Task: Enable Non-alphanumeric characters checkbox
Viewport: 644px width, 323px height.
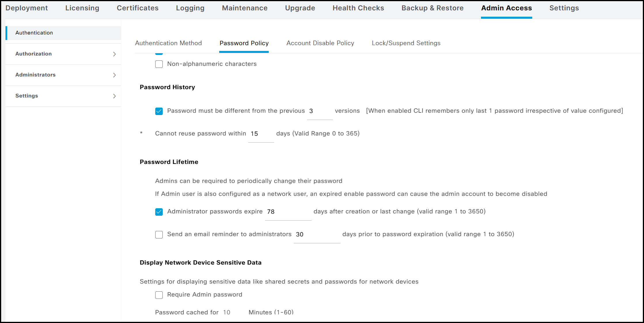Action: pyautogui.click(x=159, y=64)
